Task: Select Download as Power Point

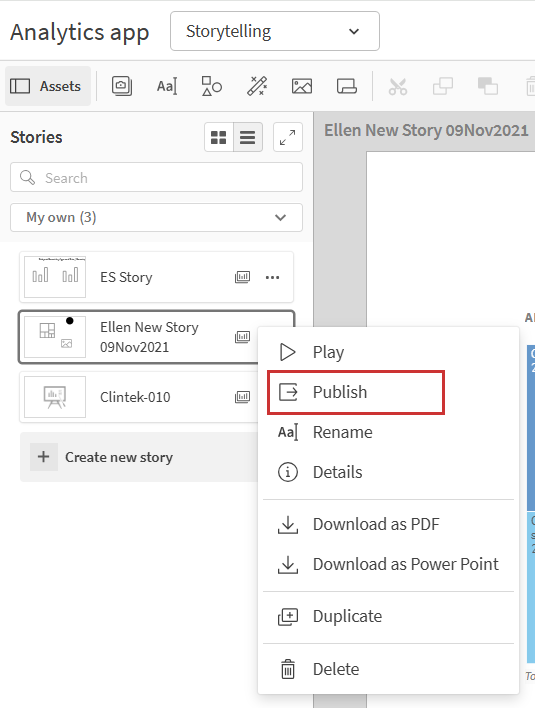Action: pos(388,564)
